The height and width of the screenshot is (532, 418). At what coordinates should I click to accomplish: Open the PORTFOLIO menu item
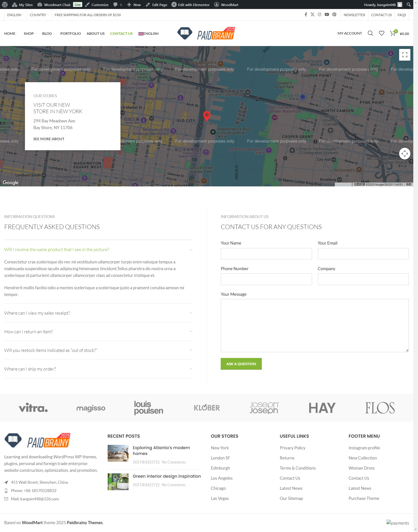coord(71,33)
